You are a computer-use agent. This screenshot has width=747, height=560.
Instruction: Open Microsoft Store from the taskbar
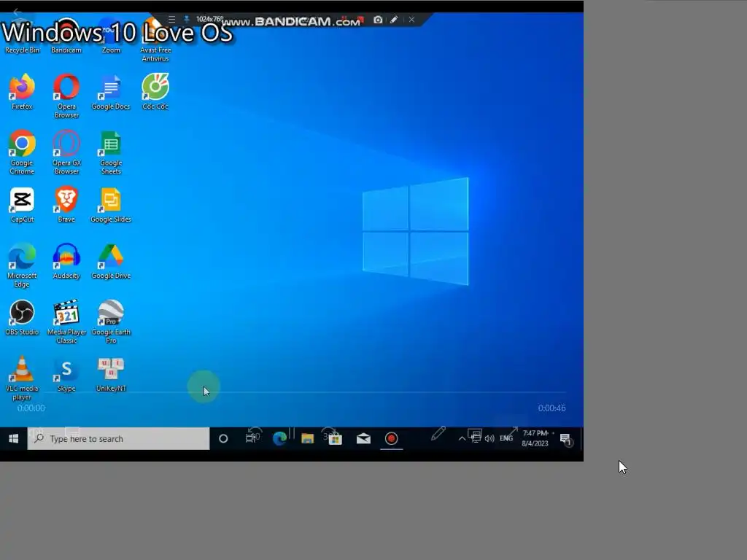point(335,438)
